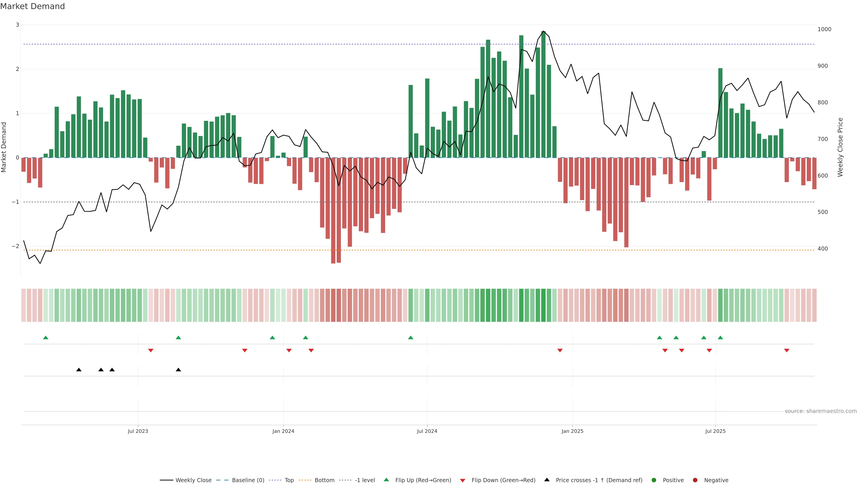Click the Positive green circle legend icon
The image size is (868, 488).
[654, 480]
